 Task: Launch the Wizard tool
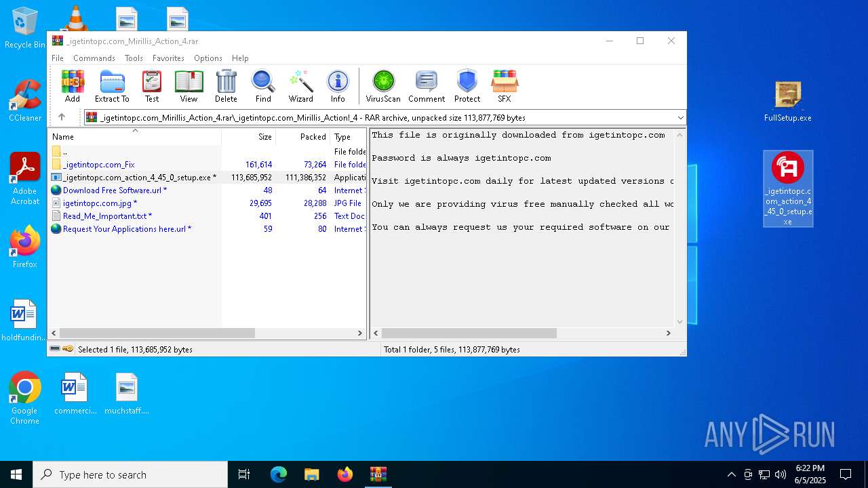tap(300, 86)
